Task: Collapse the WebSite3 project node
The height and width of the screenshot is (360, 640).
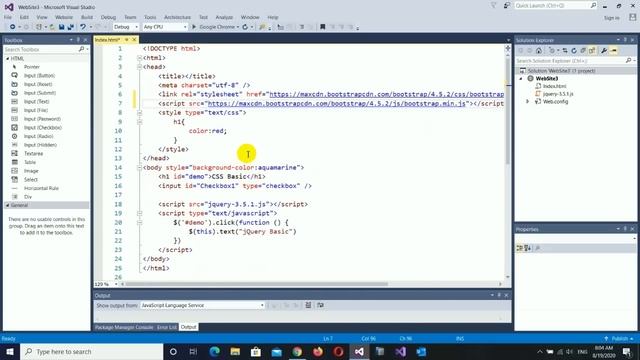Action: pyautogui.click(x=521, y=78)
